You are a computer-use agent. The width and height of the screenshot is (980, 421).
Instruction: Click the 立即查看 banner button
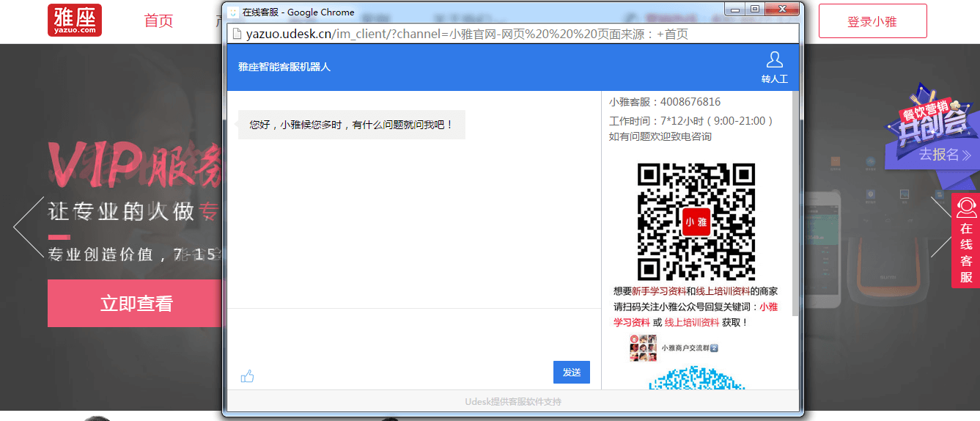(x=136, y=304)
